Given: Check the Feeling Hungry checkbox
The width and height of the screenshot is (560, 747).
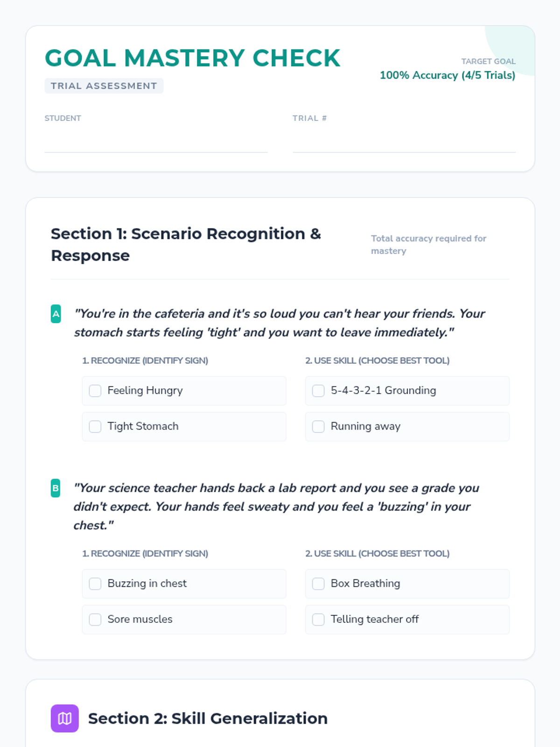Looking at the screenshot, I should pos(95,391).
